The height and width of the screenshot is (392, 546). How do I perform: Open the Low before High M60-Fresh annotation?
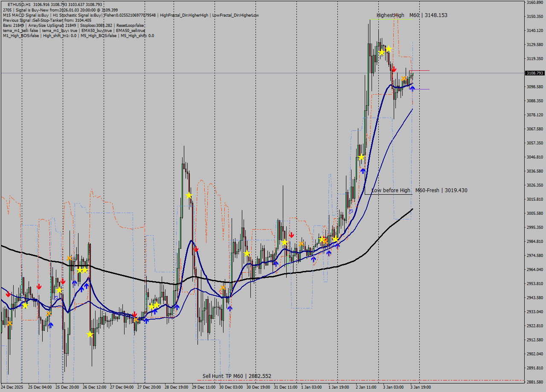point(419,190)
